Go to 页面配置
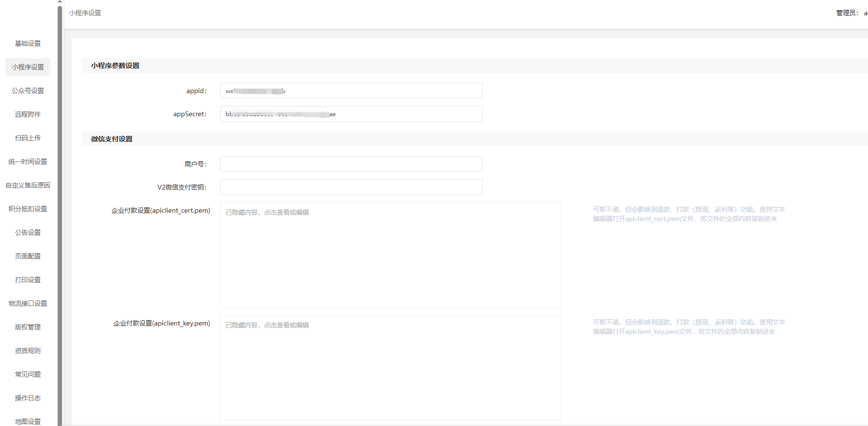The height and width of the screenshot is (426, 868). [x=28, y=256]
